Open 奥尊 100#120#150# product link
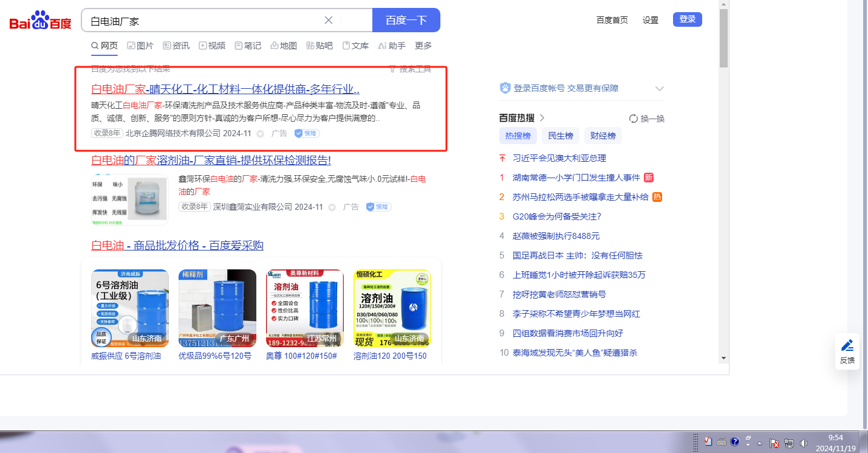The image size is (868, 453). (301, 356)
